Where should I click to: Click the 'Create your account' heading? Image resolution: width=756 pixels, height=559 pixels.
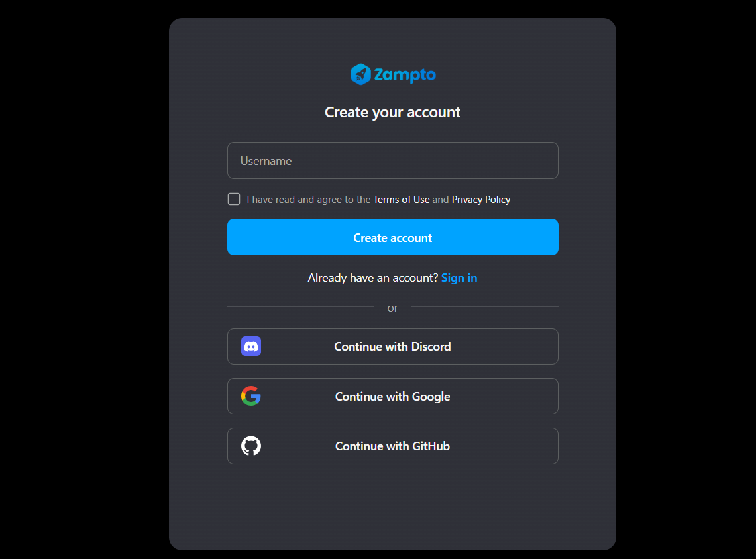tap(392, 113)
